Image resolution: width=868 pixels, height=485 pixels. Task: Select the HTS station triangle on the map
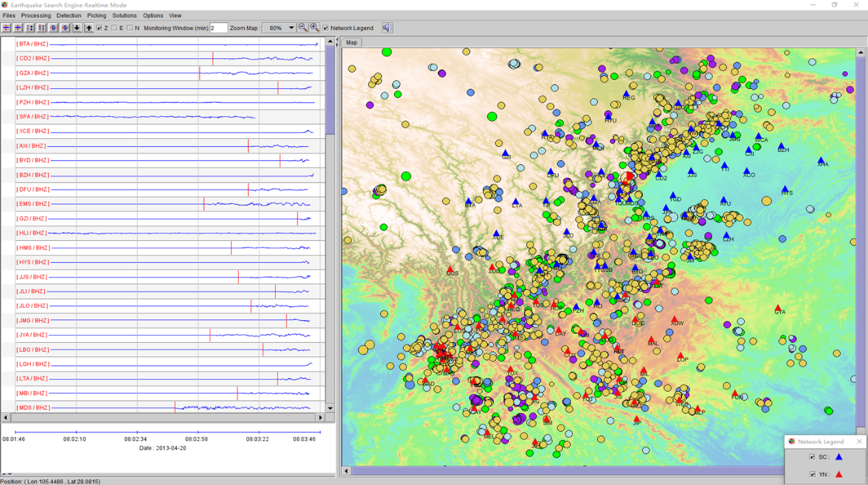point(785,189)
